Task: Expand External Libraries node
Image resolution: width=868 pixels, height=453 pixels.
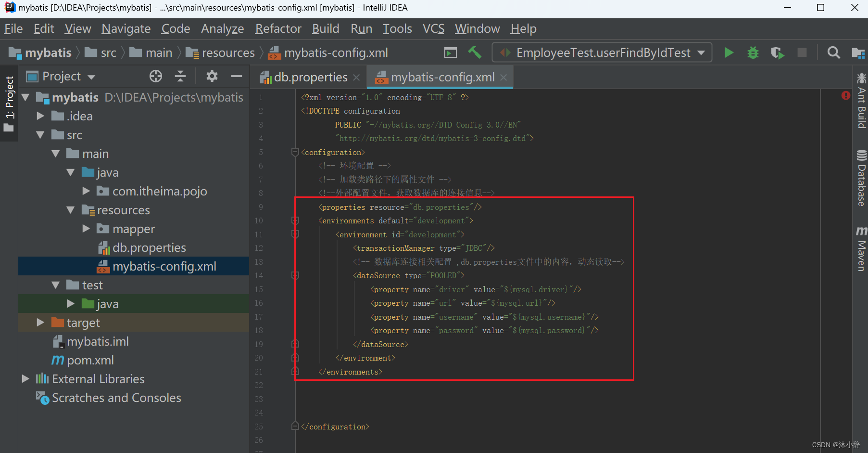Action: pyautogui.click(x=25, y=379)
